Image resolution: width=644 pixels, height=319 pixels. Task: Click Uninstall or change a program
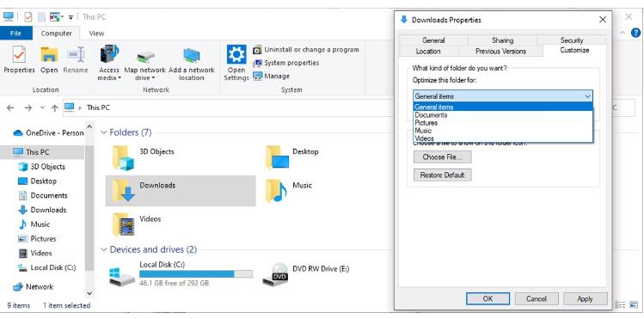point(306,50)
